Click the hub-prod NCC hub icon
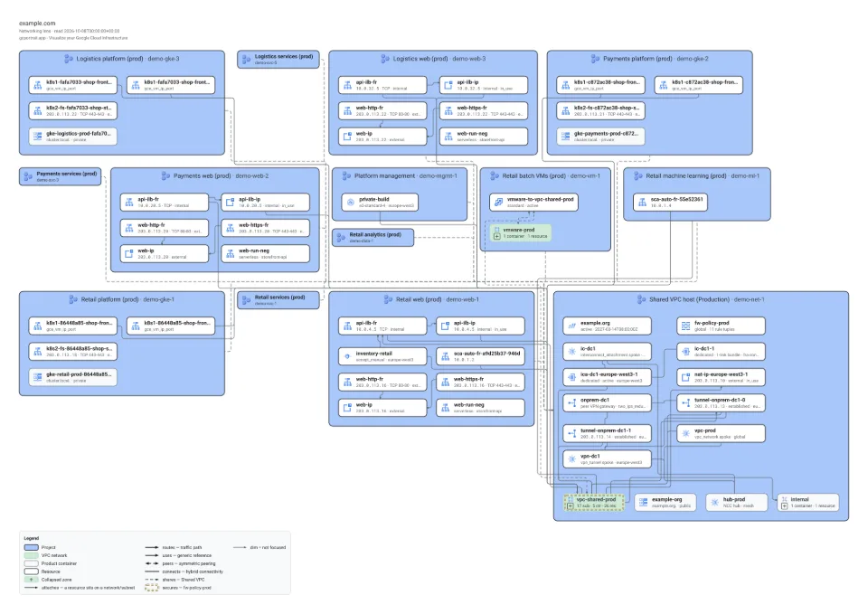The height and width of the screenshot is (614, 868). click(714, 502)
